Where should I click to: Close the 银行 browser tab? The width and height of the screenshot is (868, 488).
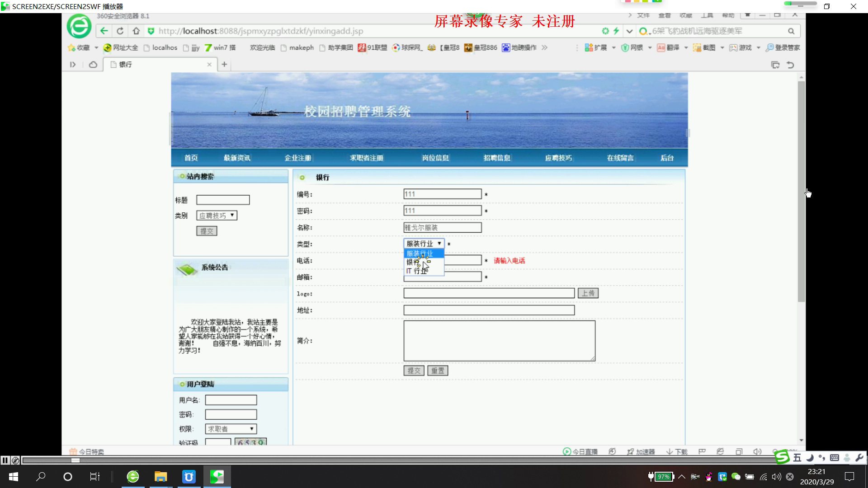click(209, 65)
